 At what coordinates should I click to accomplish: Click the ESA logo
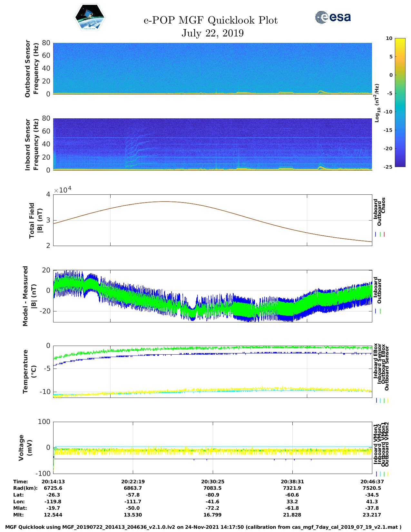(x=333, y=17)
